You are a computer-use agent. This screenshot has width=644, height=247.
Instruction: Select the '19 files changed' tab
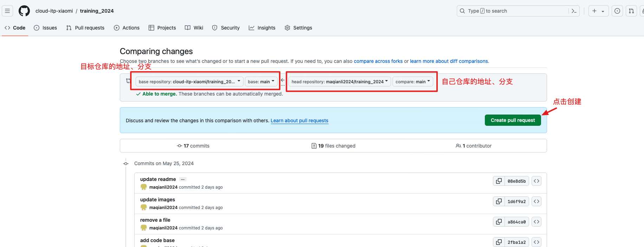point(333,146)
